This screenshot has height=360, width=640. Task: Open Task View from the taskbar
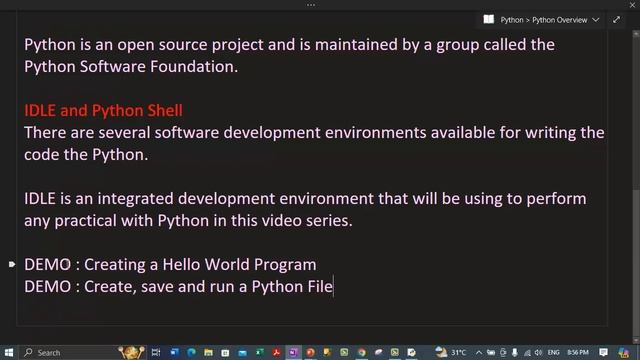[x=156, y=352]
